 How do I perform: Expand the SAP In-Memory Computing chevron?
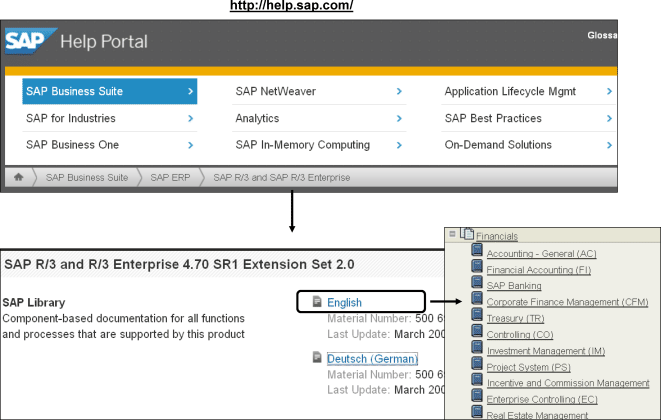[399, 145]
